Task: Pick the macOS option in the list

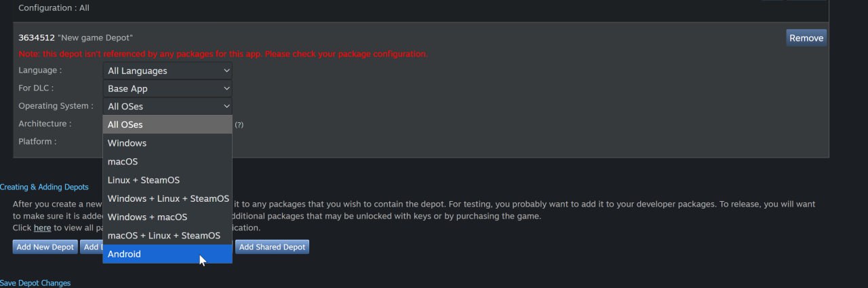Action: coord(167,162)
